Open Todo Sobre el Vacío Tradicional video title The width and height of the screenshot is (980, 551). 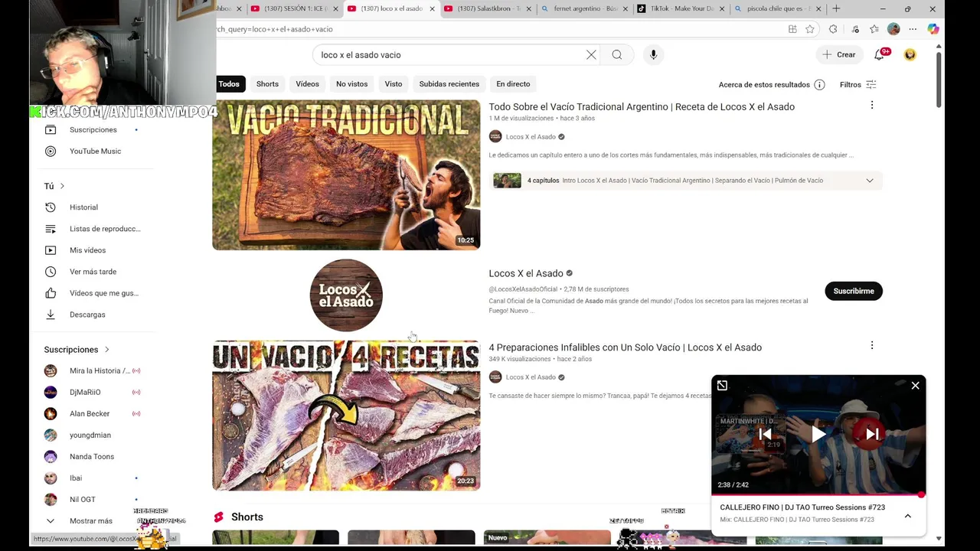click(x=642, y=107)
